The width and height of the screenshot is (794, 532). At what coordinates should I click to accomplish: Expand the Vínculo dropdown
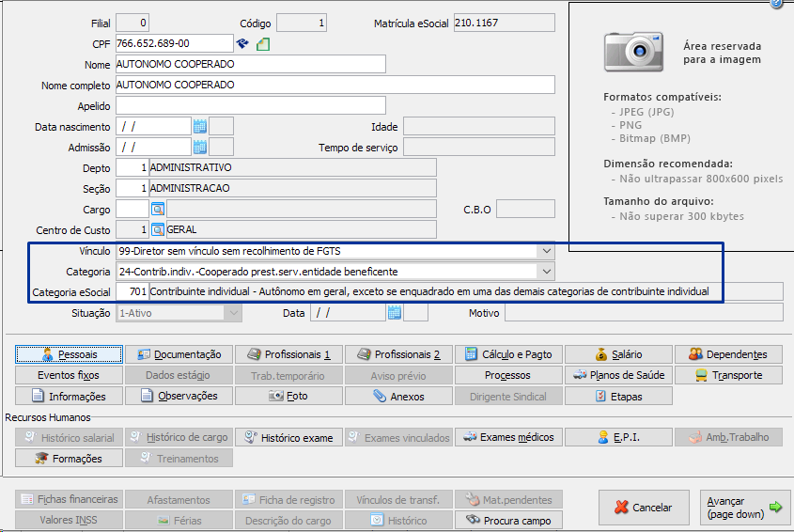pos(546,251)
